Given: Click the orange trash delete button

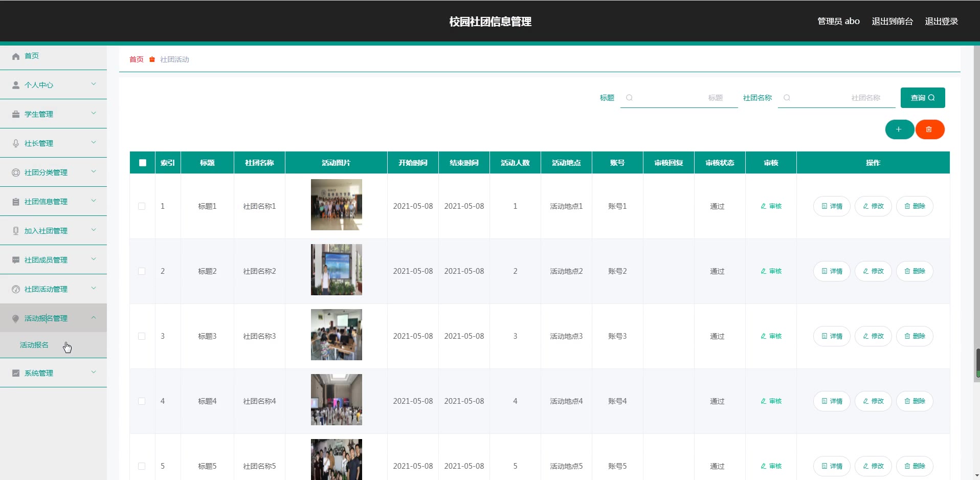Looking at the screenshot, I should tap(929, 129).
